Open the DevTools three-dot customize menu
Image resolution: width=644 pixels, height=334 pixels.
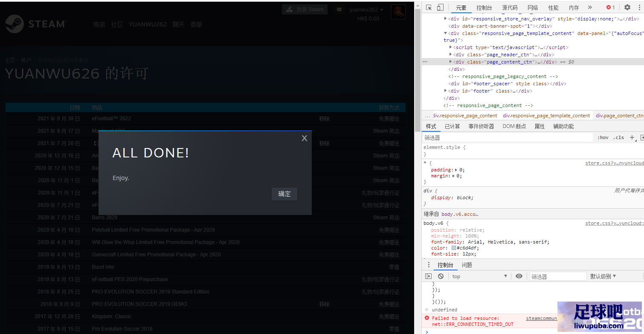(x=638, y=7)
